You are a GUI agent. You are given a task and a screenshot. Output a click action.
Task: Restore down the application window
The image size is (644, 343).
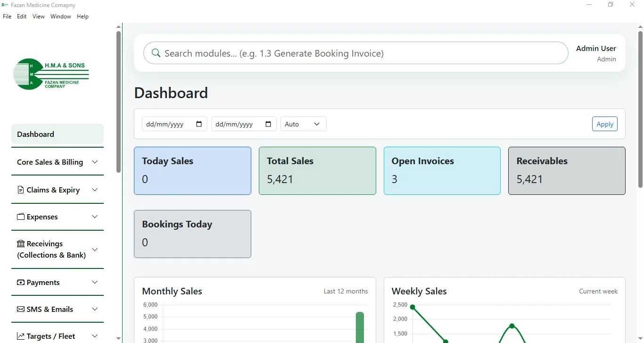coord(611,5)
